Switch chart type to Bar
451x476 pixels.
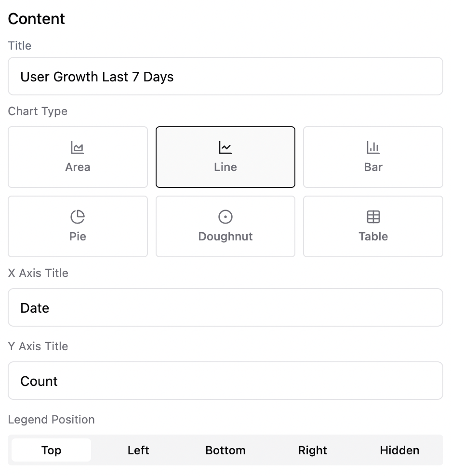(x=373, y=157)
